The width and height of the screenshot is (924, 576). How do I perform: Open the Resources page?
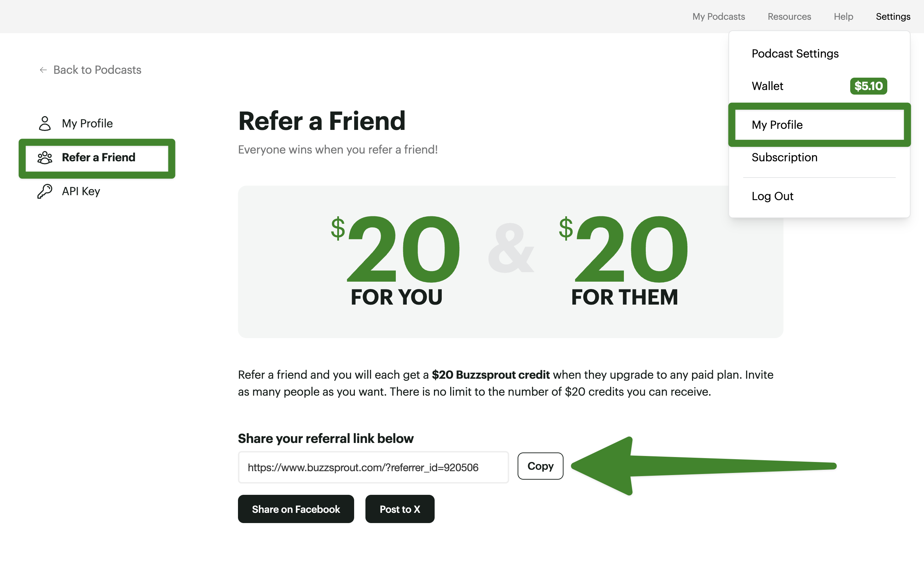789,16
